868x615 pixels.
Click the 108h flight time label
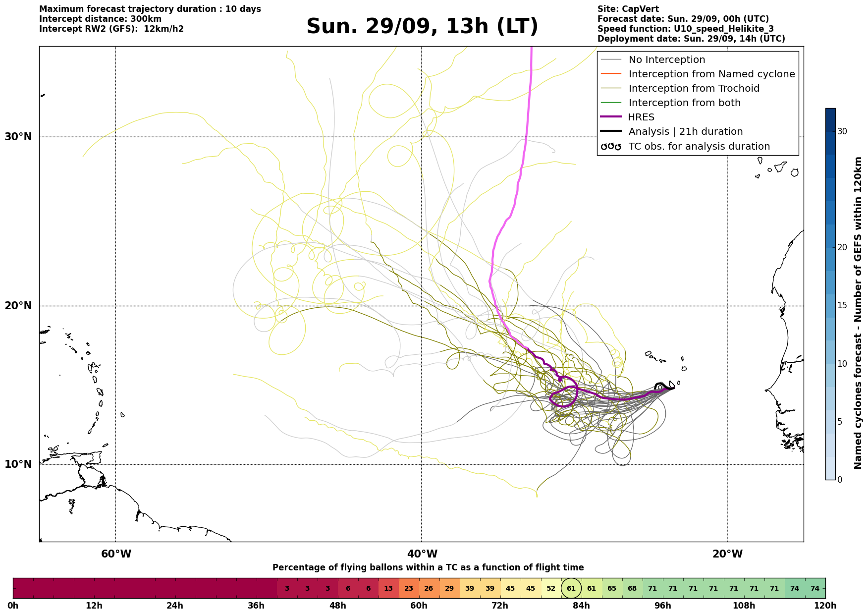(x=744, y=606)
